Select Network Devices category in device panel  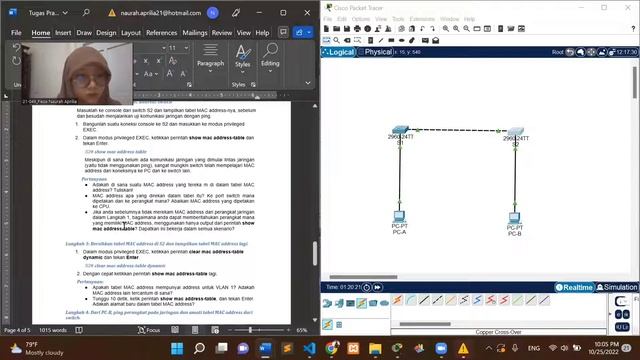327,303
